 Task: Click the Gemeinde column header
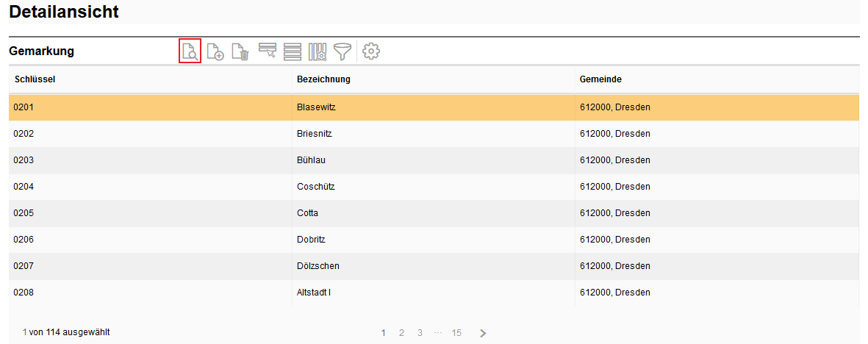[x=600, y=79]
